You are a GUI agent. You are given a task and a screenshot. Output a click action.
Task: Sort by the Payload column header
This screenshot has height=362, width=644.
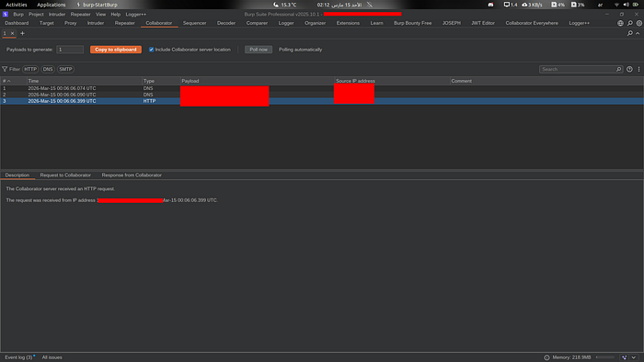pyautogui.click(x=257, y=81)
